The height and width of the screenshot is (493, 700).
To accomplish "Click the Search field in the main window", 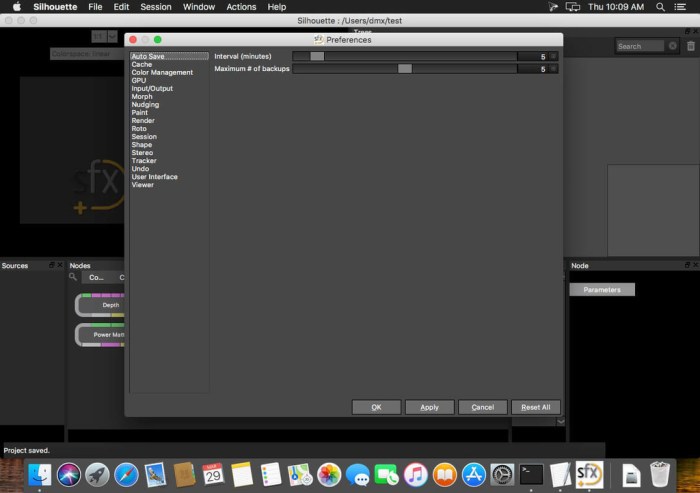I will (x=640, y=46).
